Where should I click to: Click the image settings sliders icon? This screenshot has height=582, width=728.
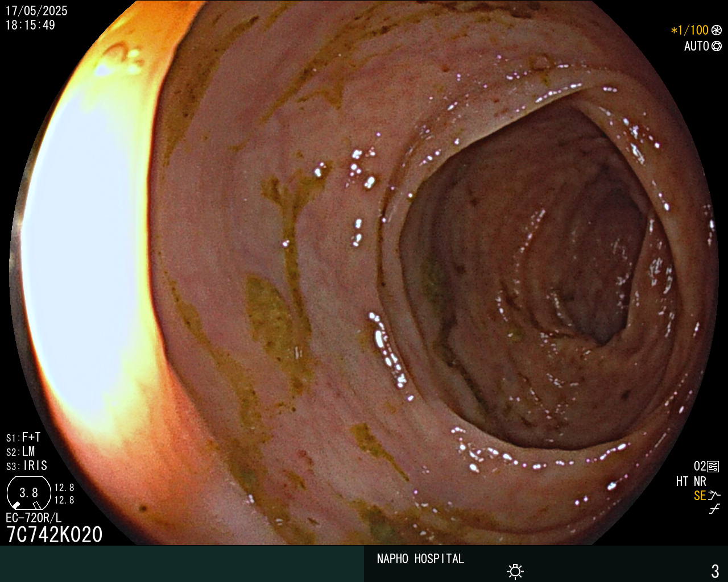(713, 467)
